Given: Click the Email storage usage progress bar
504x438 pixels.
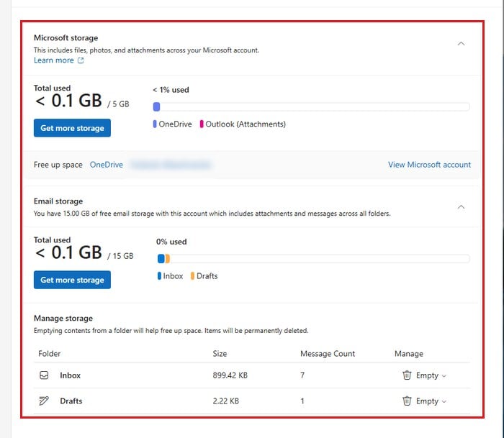Looking at the screenshot, I should point(314,258).
